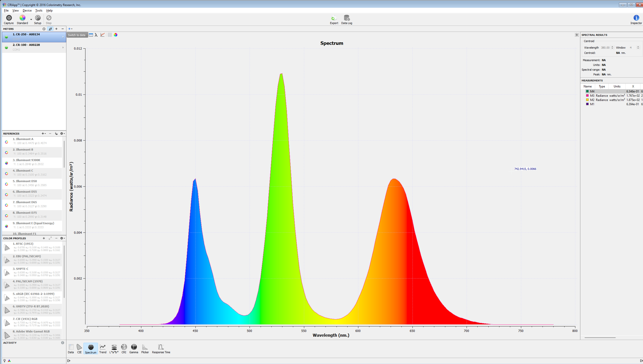The width and height of the screenshot is (643, 364).
Task: Switch to the CIE chart view
Action: [x=79, y=347]
